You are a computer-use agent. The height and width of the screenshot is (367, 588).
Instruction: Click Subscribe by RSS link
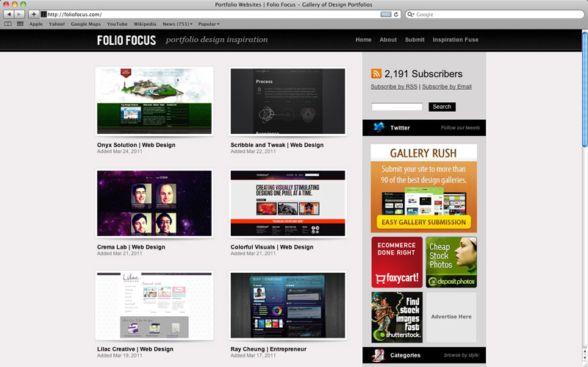(x=394, y=87)
